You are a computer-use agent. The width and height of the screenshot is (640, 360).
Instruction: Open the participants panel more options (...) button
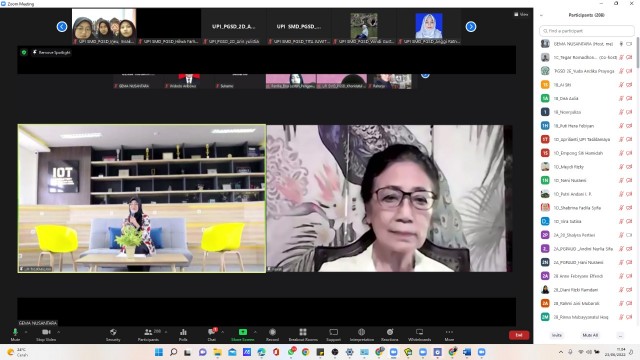(x=620, y=335)
